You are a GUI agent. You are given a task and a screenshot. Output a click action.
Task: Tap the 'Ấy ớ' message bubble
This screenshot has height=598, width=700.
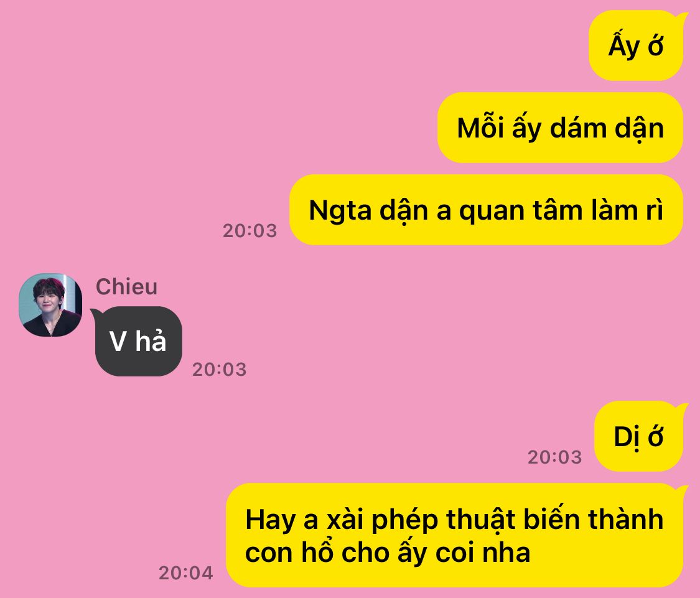pyautogui.click(x=636, y=45)
